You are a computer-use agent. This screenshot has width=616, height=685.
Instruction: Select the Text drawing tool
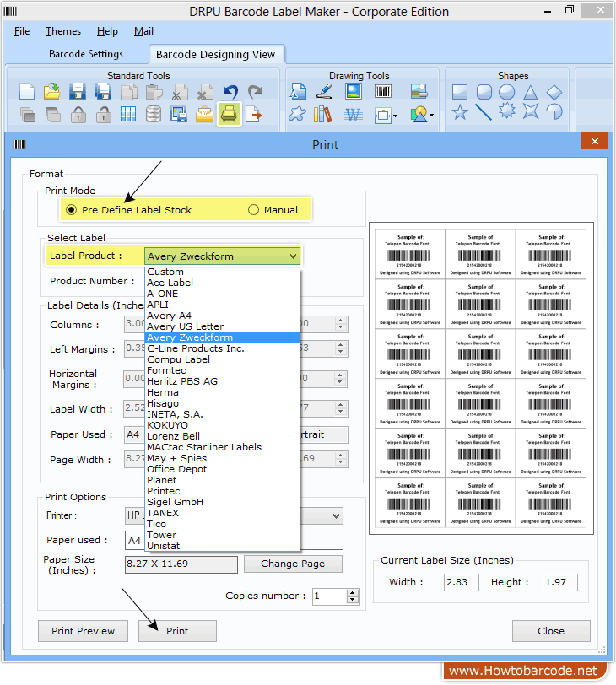pos(298,92)
